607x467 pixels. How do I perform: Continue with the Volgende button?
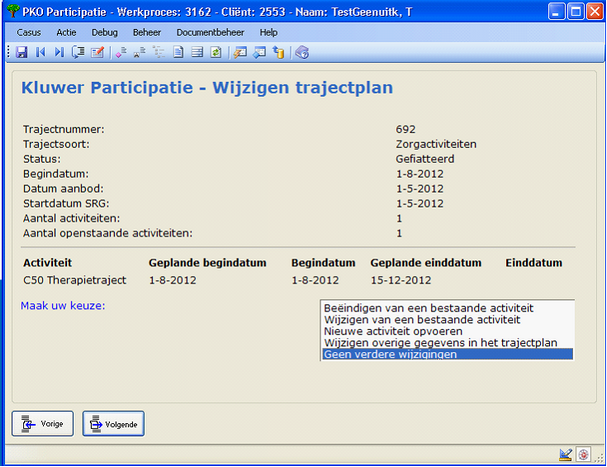[113, 424]
